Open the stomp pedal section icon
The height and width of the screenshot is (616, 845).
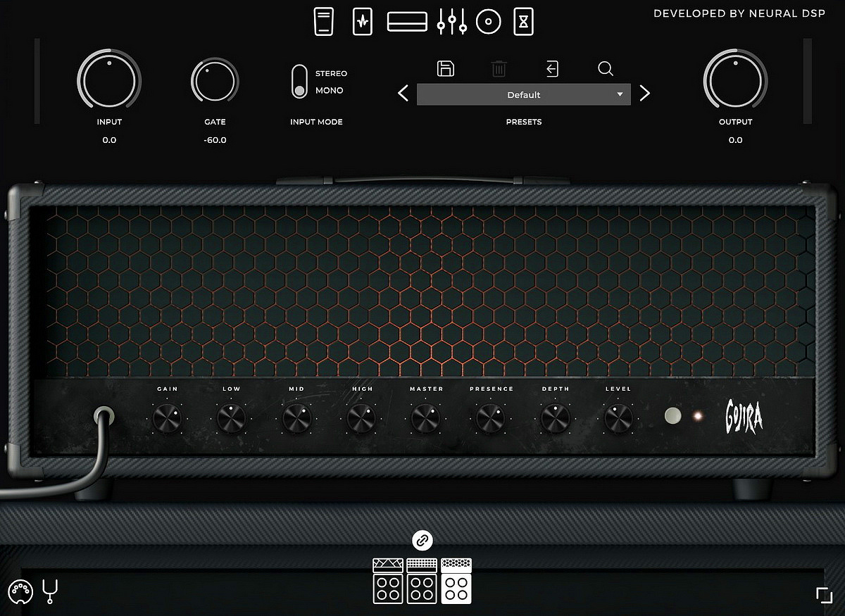point(323,22)
